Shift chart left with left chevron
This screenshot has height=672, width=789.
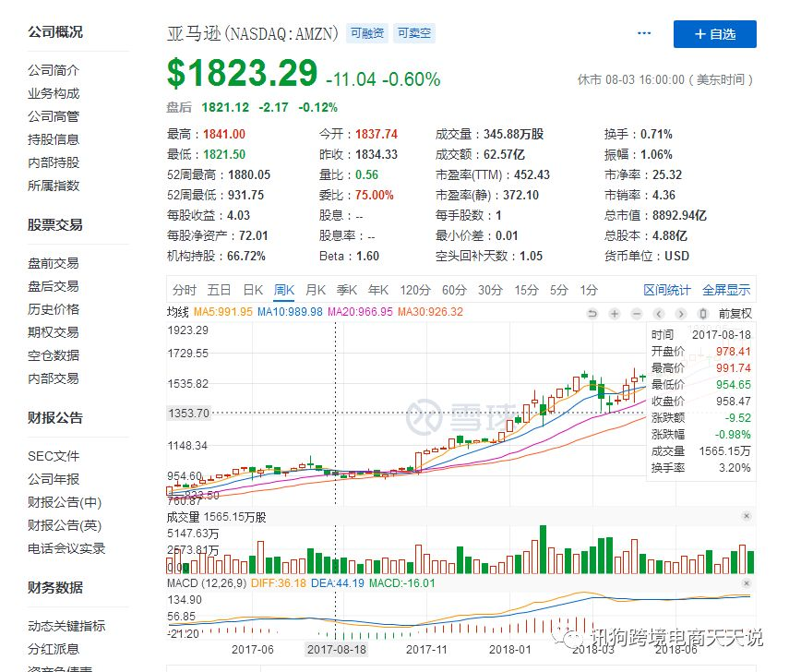[x=659, y=314]
